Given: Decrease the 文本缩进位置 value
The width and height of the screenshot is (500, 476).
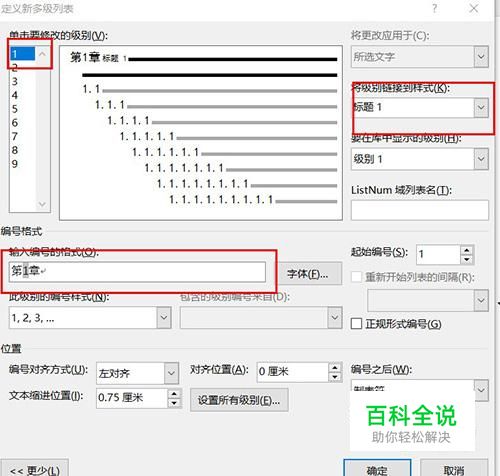Looking at the screenshot, I should 174,403.
